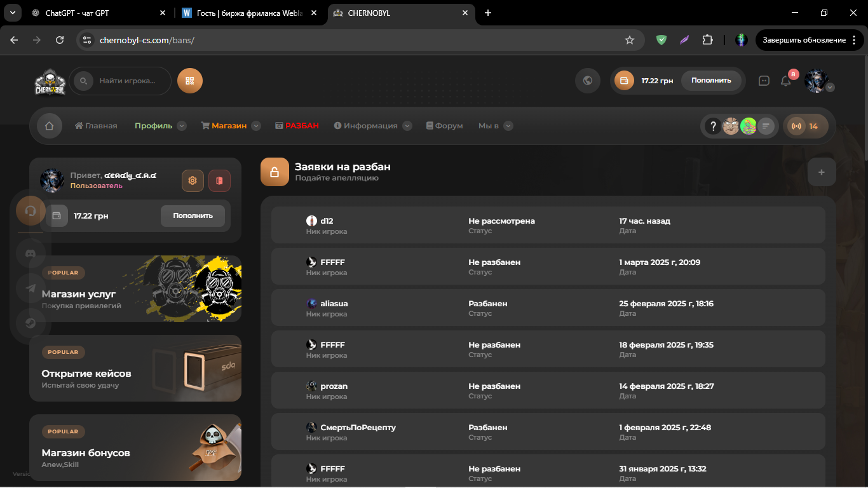Open Открытие кейсов card
Image resolution: width=868 pixels, height=488 pixels.
(135, 368)
